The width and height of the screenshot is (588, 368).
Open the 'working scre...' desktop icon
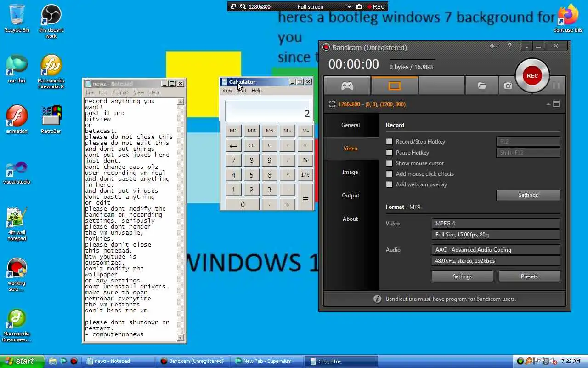(x=17, y=275)
